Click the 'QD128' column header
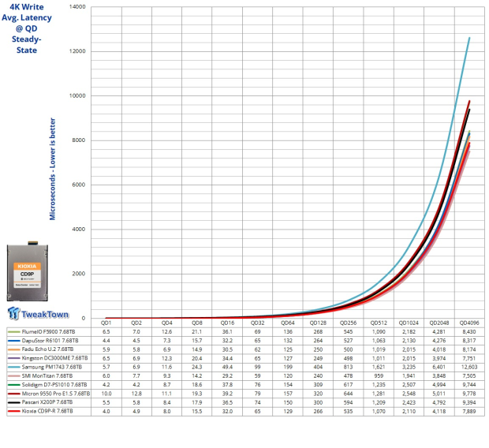This screenshot has width=489, height=448. [318, 323]
